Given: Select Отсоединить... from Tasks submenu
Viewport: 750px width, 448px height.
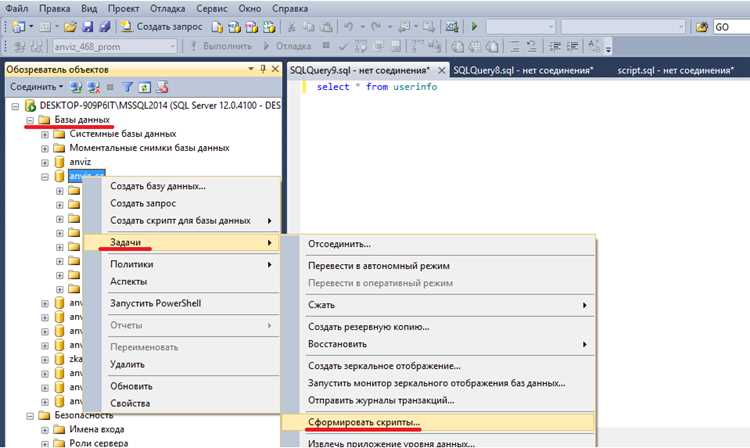Looking at the screenshot, I should pos(438,244).
